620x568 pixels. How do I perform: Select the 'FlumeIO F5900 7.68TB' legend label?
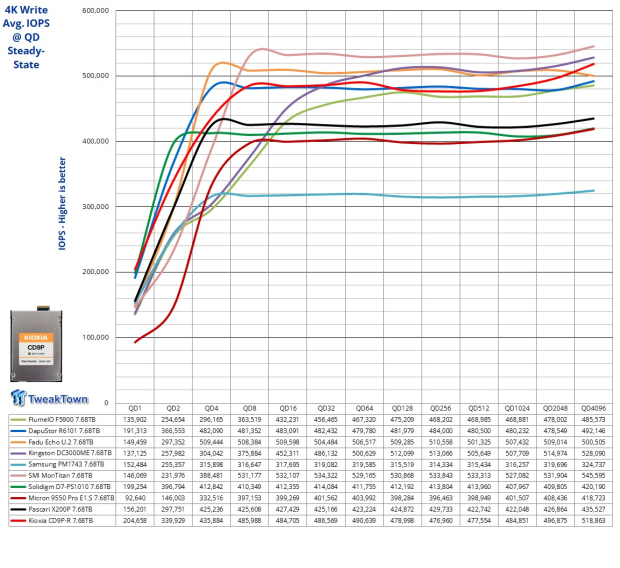[x=62, y=420]
